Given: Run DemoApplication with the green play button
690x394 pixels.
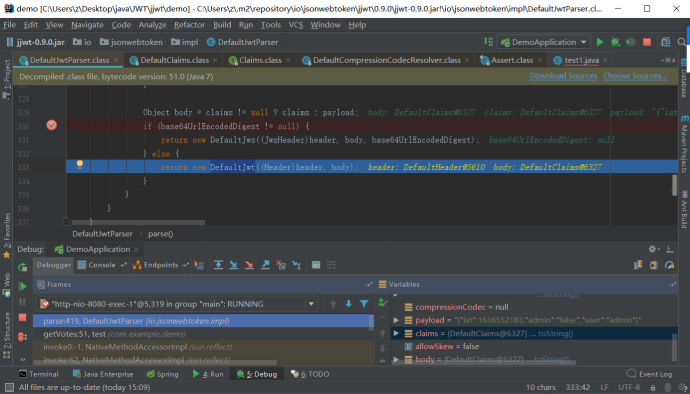Looking at the screenshot, I should tap(600, 42).
